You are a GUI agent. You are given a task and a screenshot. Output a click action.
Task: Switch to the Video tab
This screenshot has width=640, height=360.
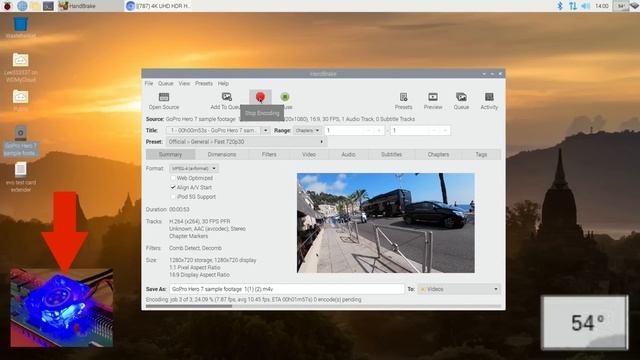coord(309,154)
